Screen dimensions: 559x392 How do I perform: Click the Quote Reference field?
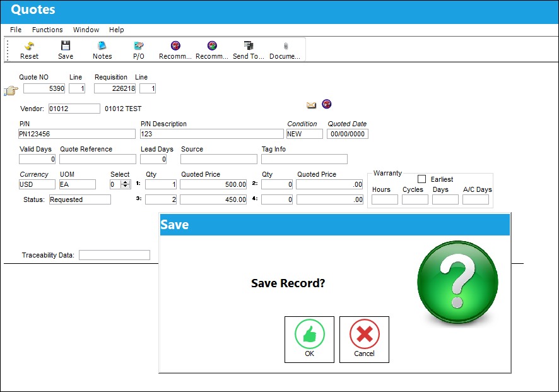coord(98,159)
